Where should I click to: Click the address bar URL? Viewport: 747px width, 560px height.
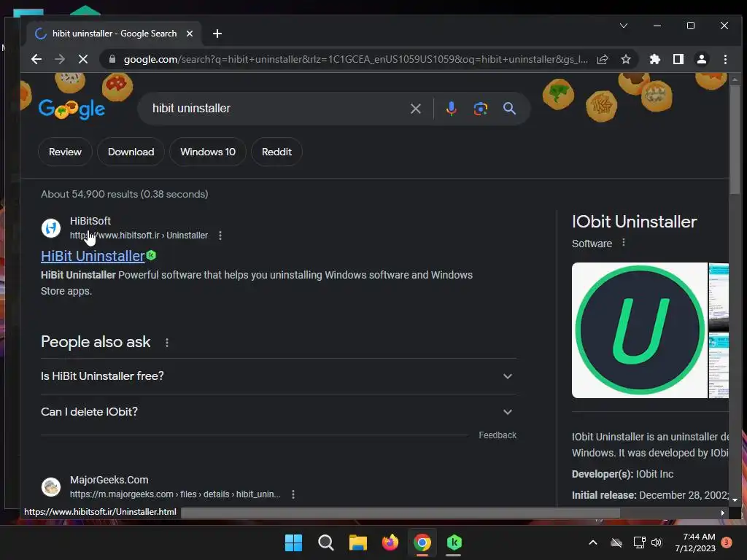355,59
